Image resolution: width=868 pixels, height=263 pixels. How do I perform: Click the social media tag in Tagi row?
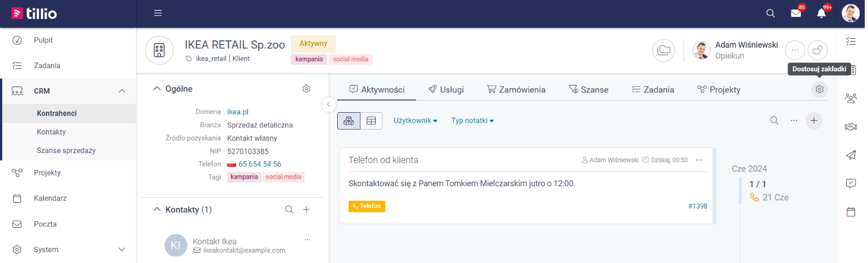click(283, 177)
